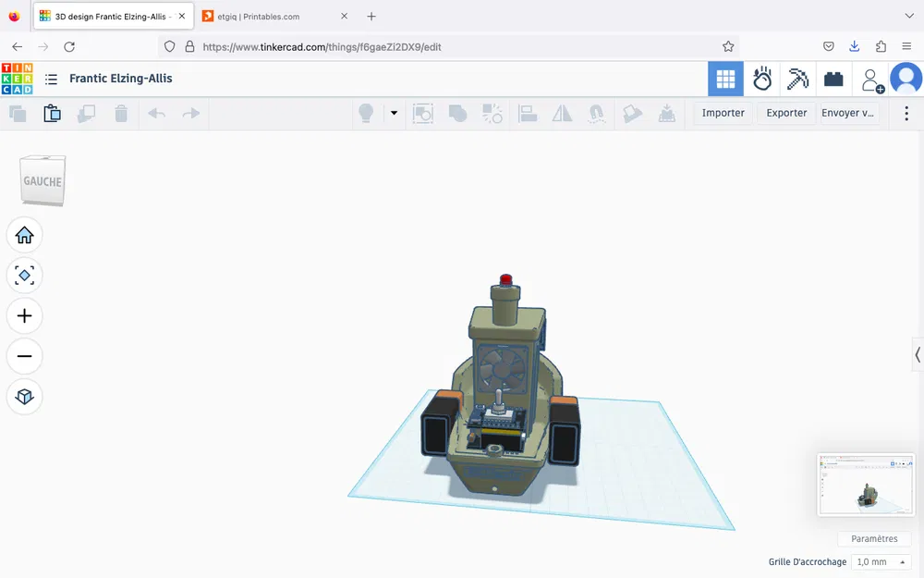Zoom in using the plus icon
This screenshot has height=578, width=924.
point(25,315)
